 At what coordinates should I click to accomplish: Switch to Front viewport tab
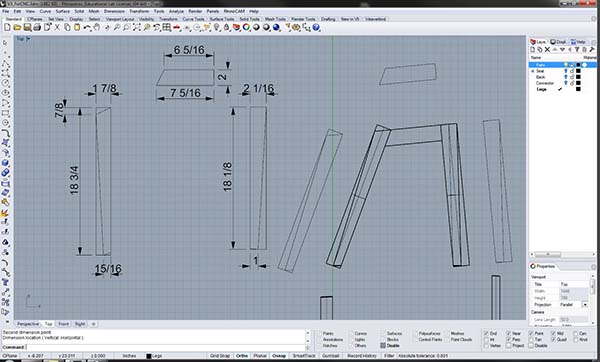(x=64, y=324)
